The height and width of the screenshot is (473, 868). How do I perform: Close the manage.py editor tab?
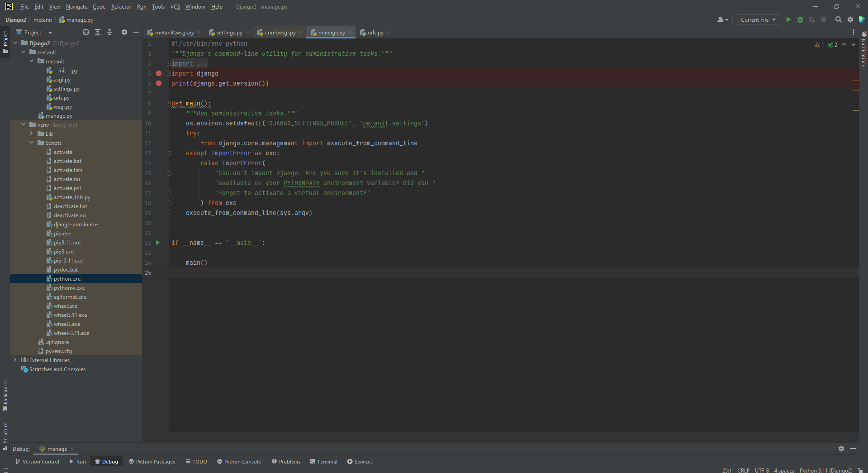(350, 32)
